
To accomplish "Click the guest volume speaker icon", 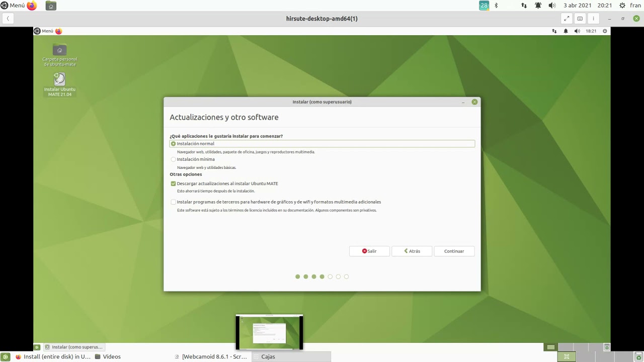I will coord(577,31).
